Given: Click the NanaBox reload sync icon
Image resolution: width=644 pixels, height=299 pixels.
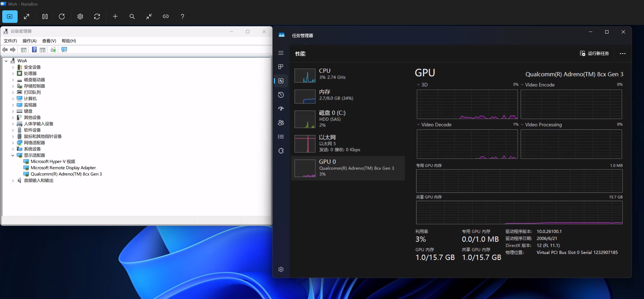Looking at the screenshot, I should point(97,17).
